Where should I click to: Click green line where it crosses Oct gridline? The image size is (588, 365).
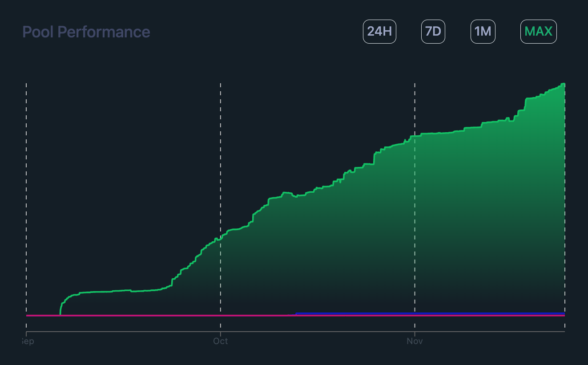(x=221, y=237)
